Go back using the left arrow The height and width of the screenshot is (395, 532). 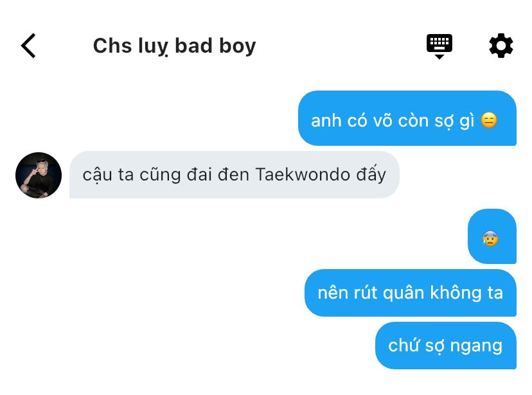(x=28, y=46)
